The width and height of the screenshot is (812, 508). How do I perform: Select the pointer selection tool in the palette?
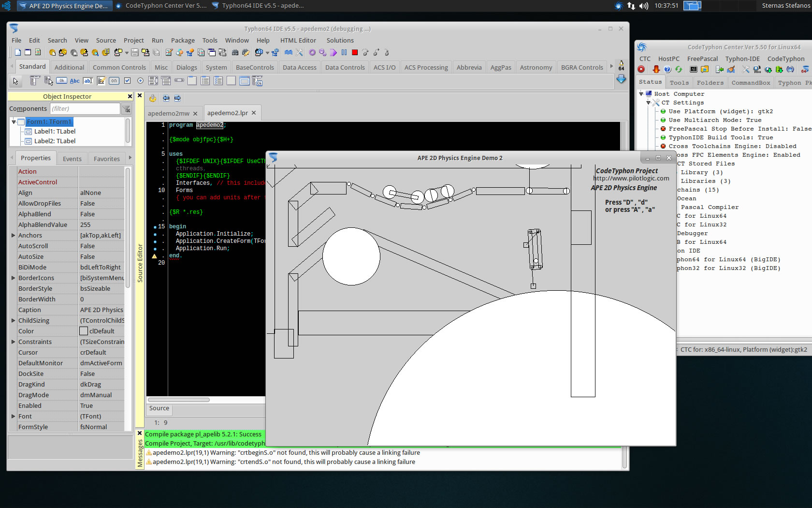click(x=15, y=81)
